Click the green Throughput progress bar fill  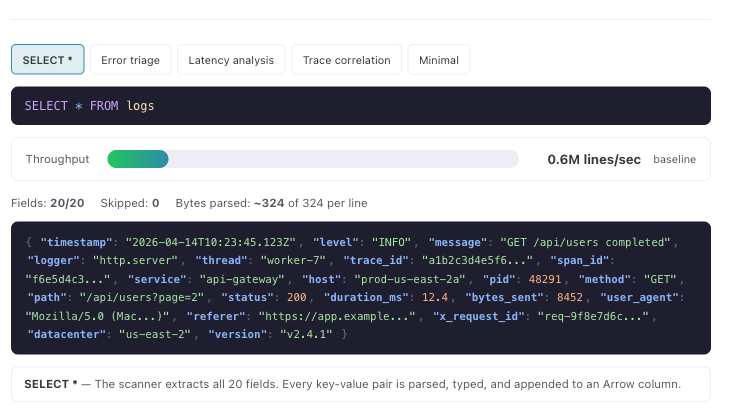coord(138,159)
